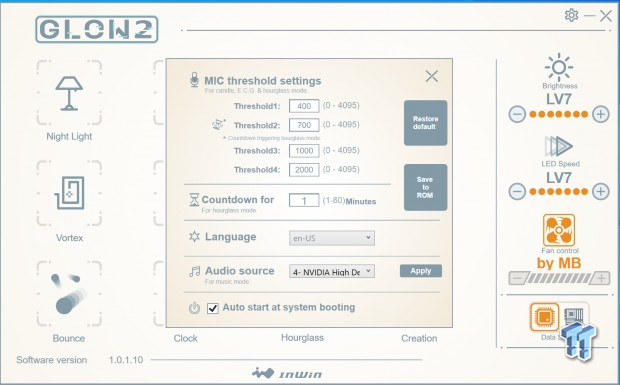Toggle Auto start at system booting checkbox

click(x=213, y=308)
